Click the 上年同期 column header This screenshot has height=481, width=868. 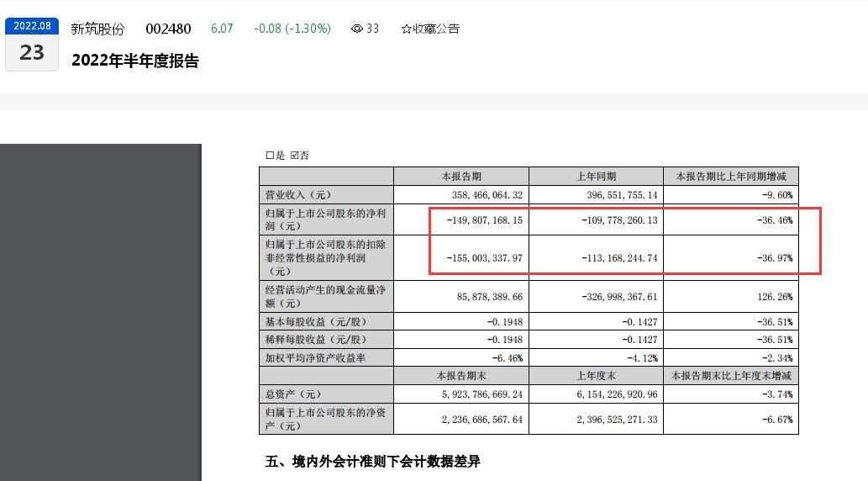597,177
